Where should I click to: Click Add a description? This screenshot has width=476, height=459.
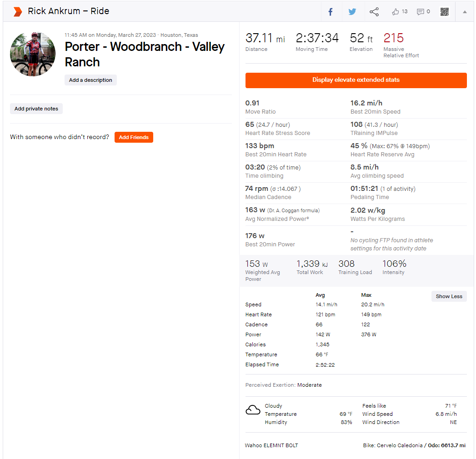(x=90, y=80)
